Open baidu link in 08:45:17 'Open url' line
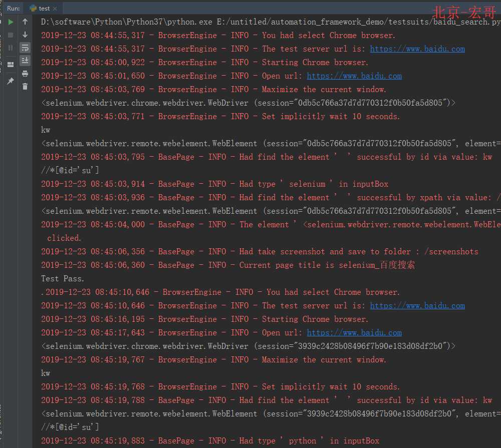The image size is (501, 448). pyautogui.click(x=354, y=333)
